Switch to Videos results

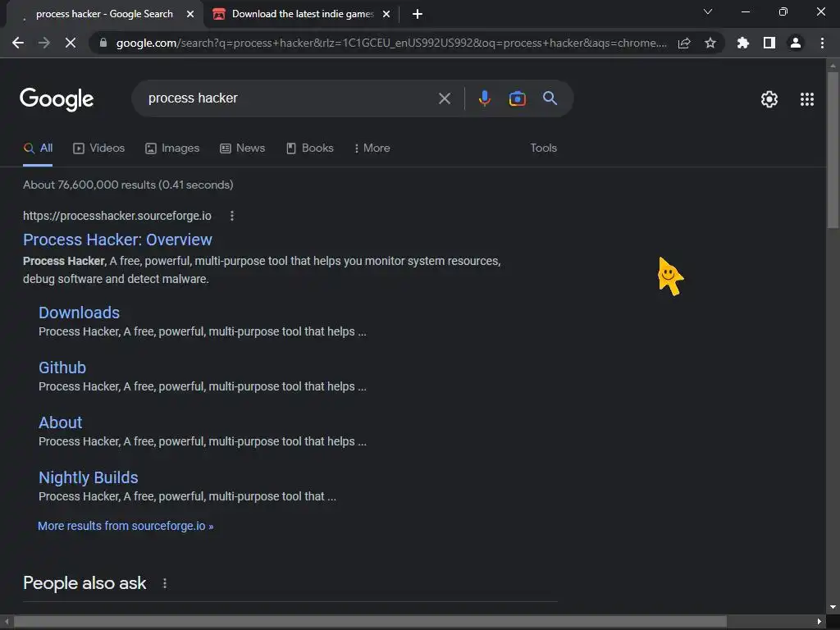tap(98, 148)
